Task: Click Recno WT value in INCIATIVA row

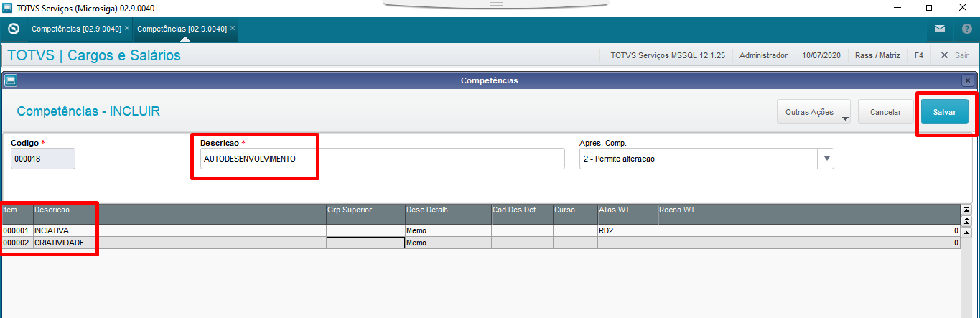Action: [809, 231]
